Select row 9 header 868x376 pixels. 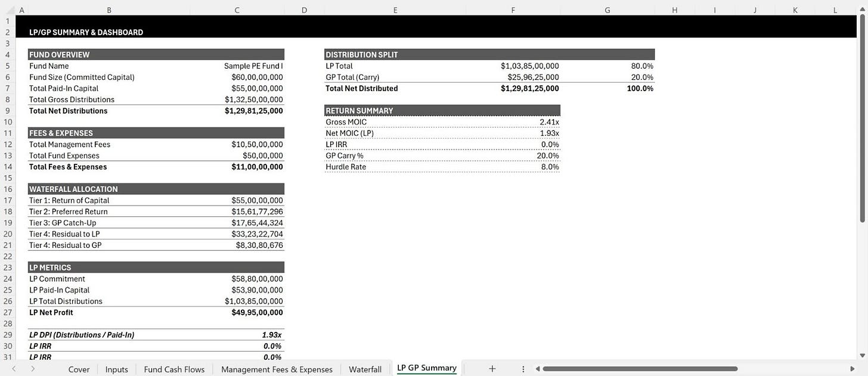pyautogui.click(x=8, y=111)
